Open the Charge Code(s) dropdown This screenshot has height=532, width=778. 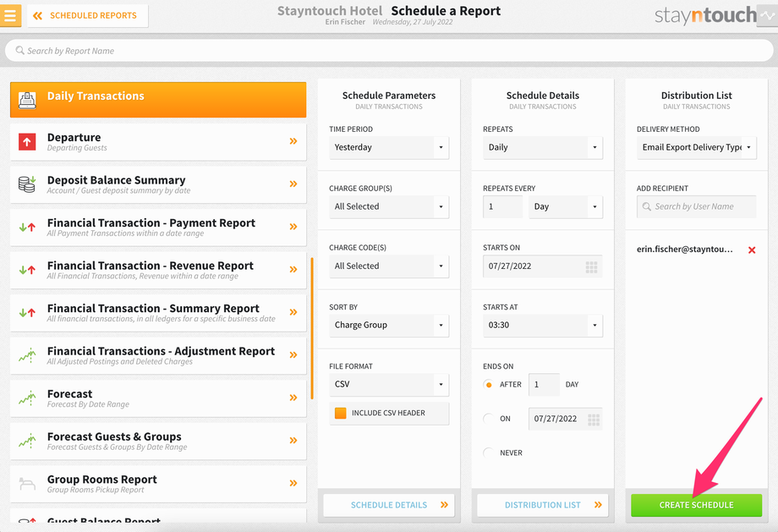pyautogui.click(x=389, y=266)
